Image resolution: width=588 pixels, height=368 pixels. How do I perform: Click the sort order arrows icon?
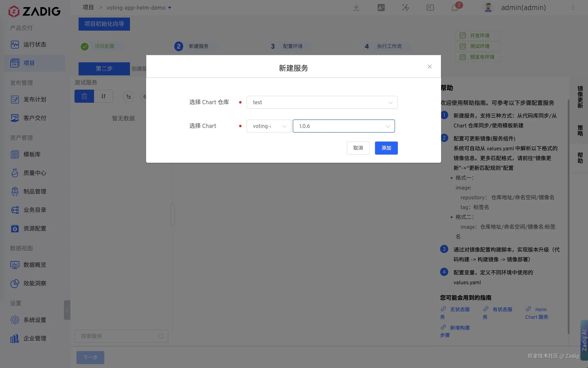pyautogui.click(x=103, y=96)
